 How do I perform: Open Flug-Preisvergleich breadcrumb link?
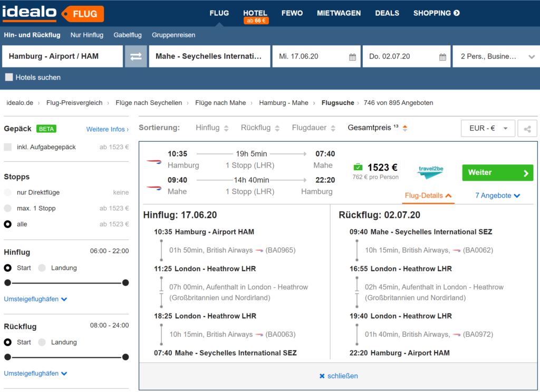coord(74,103)
